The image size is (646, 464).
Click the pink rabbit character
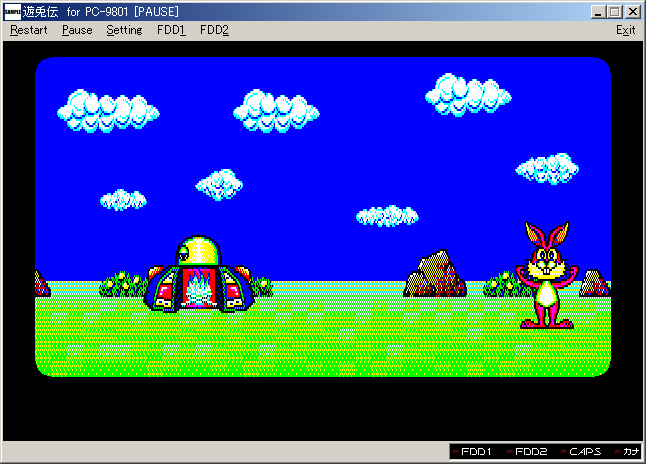(545, 276)
